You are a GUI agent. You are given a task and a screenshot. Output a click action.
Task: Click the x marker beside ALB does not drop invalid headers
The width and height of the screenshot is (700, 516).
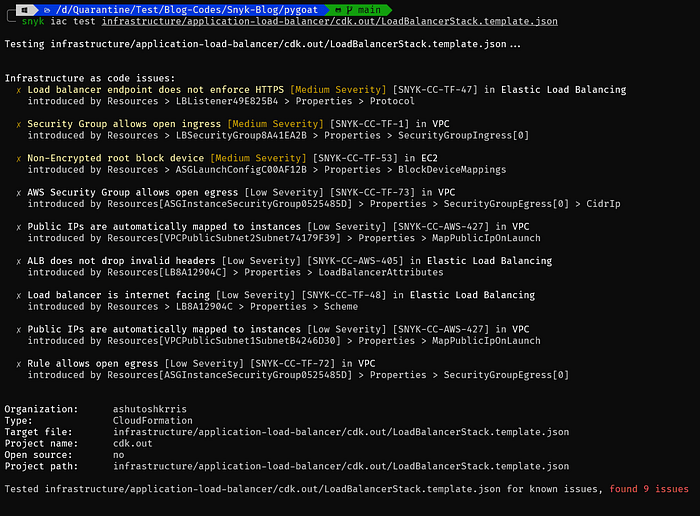(18, 262)
